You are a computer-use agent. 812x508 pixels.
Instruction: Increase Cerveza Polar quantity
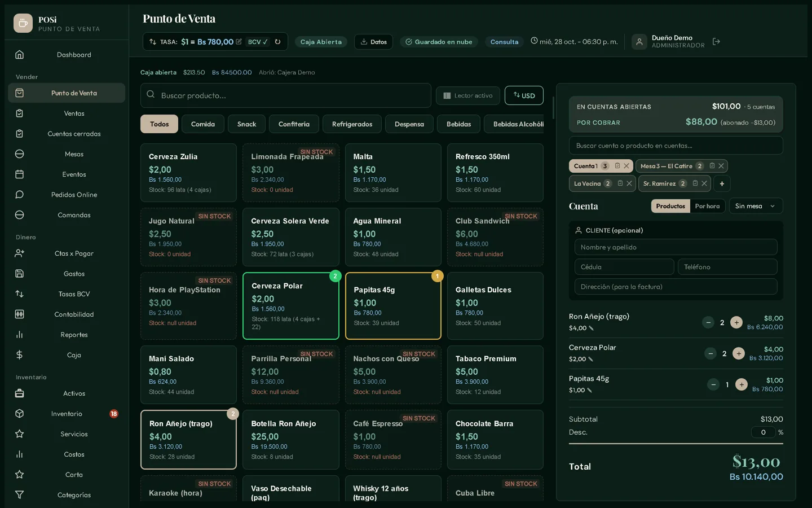(739, 353)
